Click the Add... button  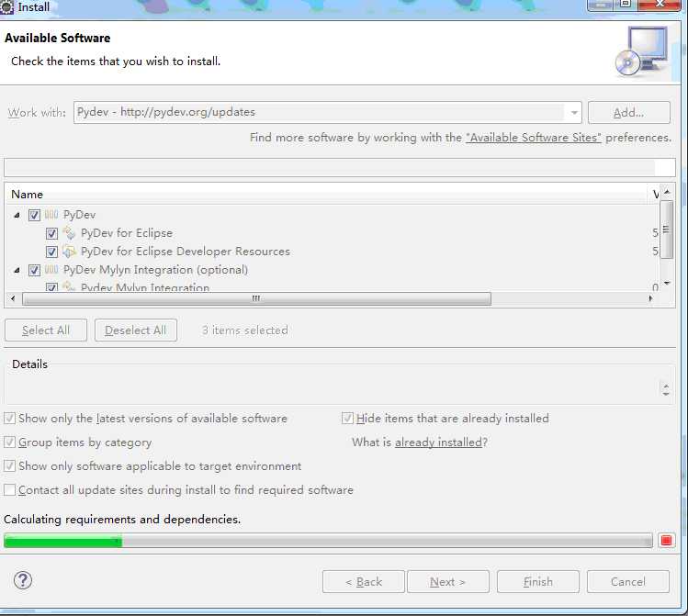click(629, 113)
